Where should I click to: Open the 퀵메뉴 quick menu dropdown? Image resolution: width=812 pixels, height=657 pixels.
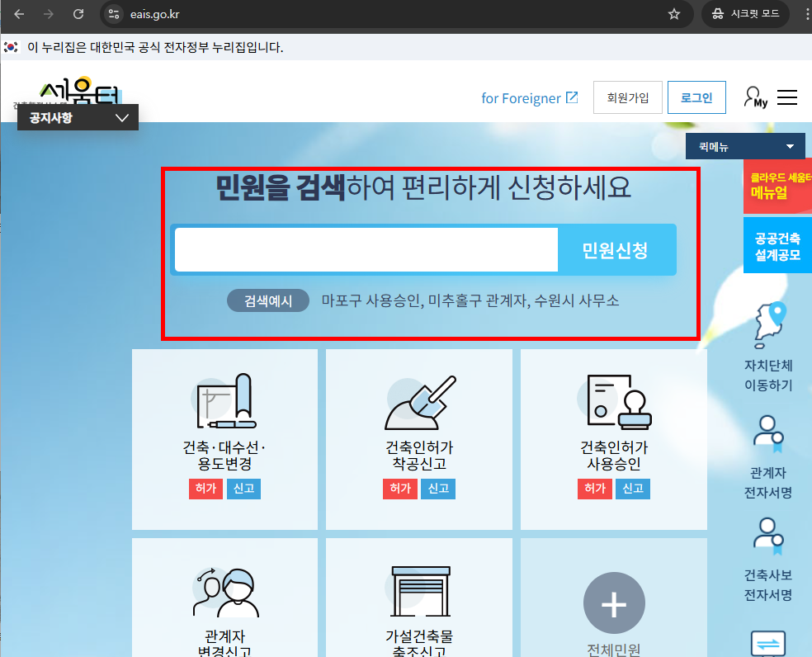tap(744, 145)
